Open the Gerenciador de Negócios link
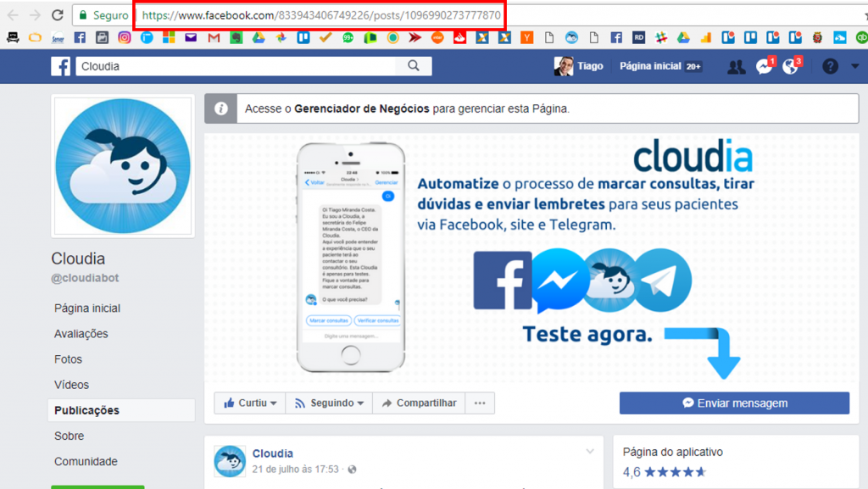This screenshot has width=868, height=489. (x=361, y=108)
